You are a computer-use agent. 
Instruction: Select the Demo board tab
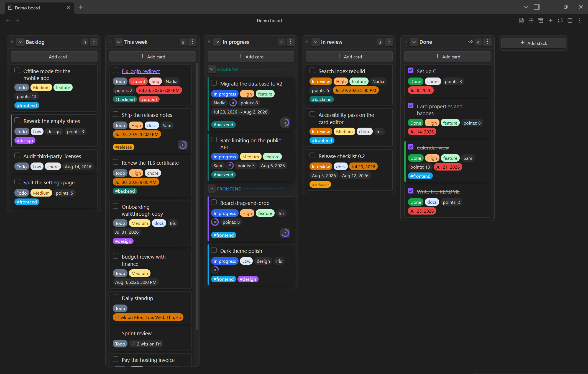(x=39, y=8)
